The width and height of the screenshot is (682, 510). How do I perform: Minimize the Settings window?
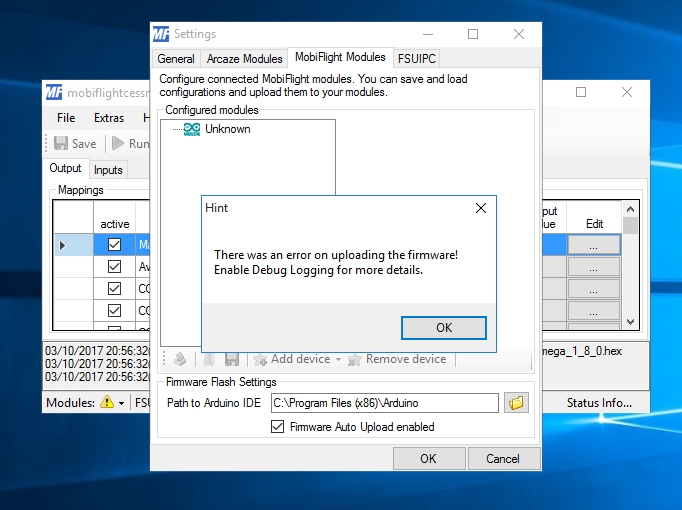[428, 34]
